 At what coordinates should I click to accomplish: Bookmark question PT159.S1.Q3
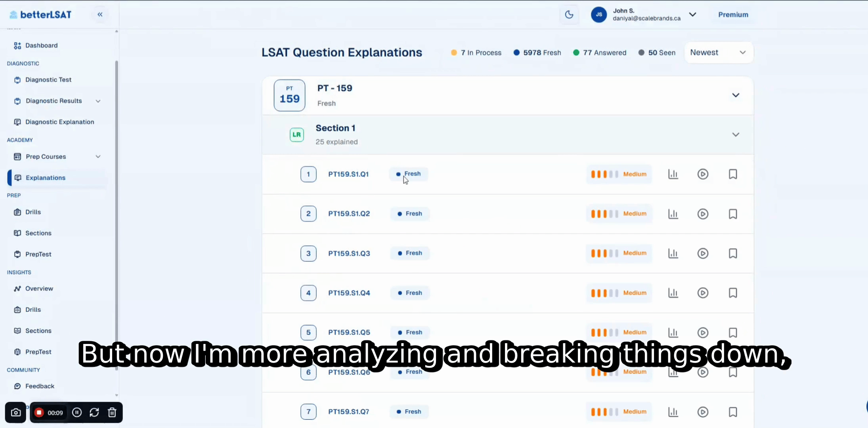(x=733, y=253)
